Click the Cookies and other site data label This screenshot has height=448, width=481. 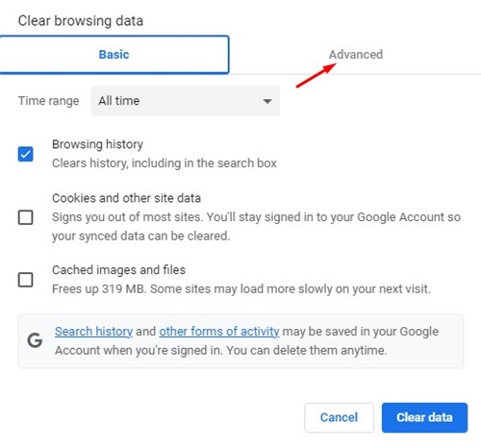tap(126, 198)
